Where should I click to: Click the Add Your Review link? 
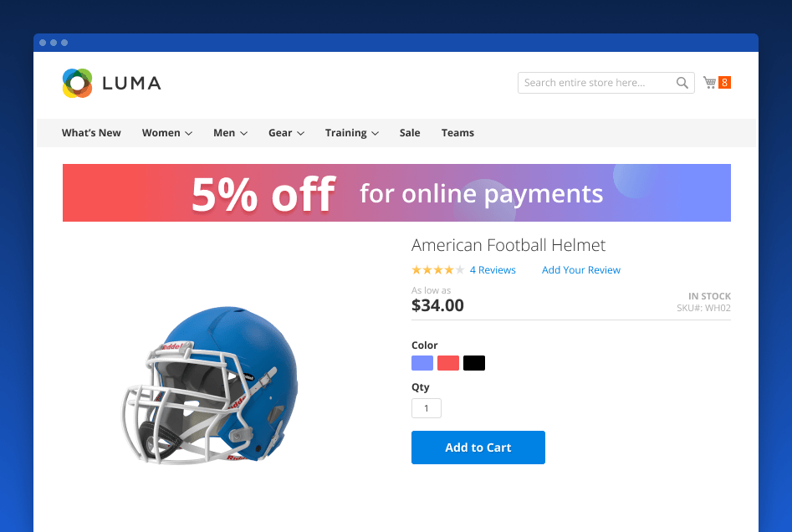[581, 270]
